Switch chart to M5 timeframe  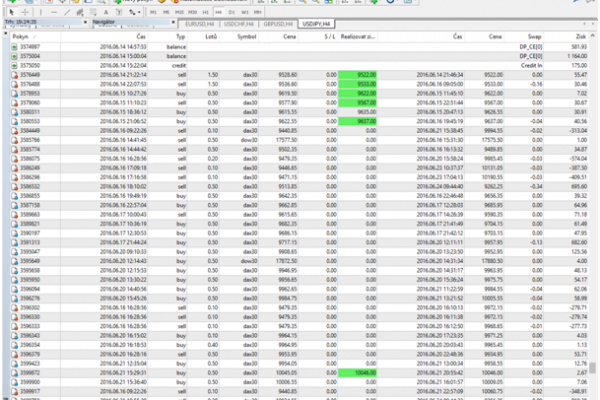(x=166, y=12)
